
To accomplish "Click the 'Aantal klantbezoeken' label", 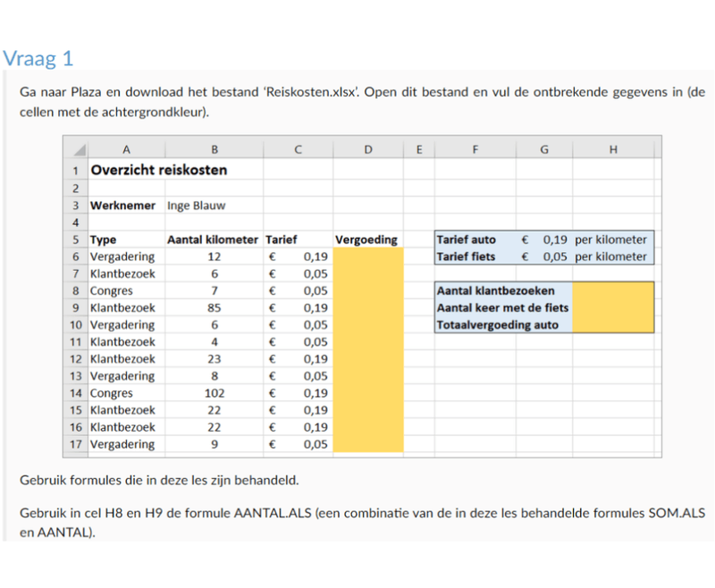I will tap(496, 290).
